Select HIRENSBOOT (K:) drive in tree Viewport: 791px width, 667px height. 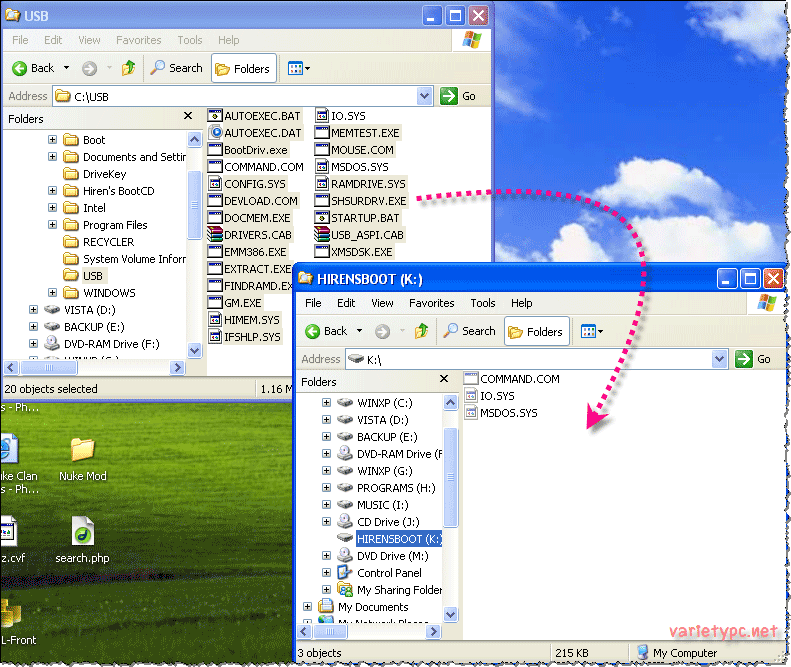[389, 539]
